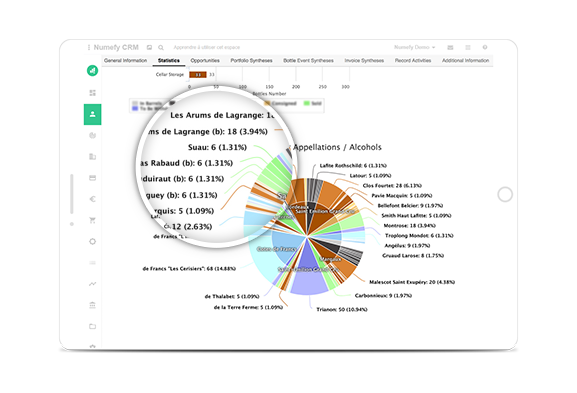577x393 pixels.
Task: Click the Coces de Francs pie segment label
Action: pos(277,249)
